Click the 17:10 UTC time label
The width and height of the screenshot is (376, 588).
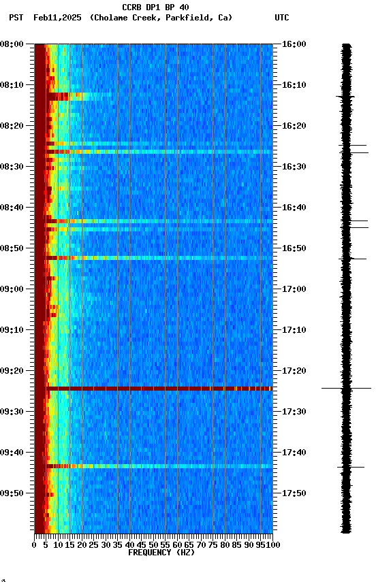pos(294,330)
